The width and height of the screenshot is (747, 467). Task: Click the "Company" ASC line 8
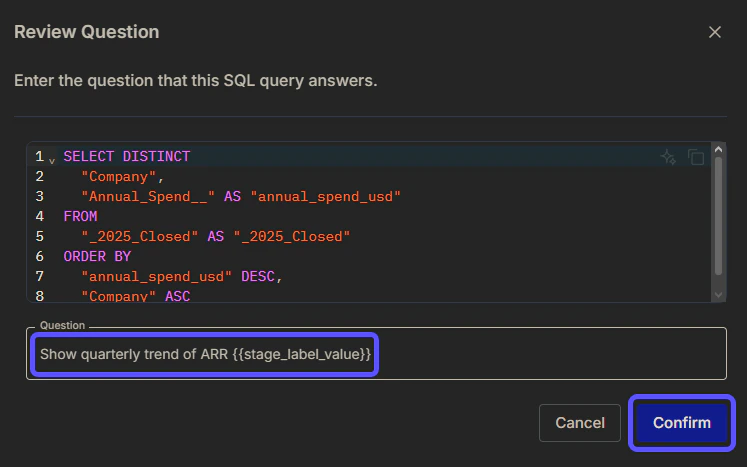coord(135,296)
